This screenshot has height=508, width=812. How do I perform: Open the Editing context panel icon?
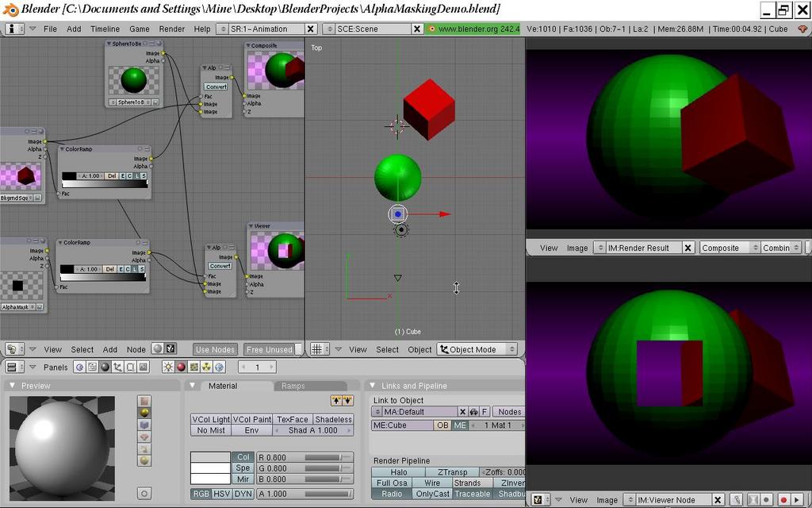pyautogui.click(x=131, y=367)
